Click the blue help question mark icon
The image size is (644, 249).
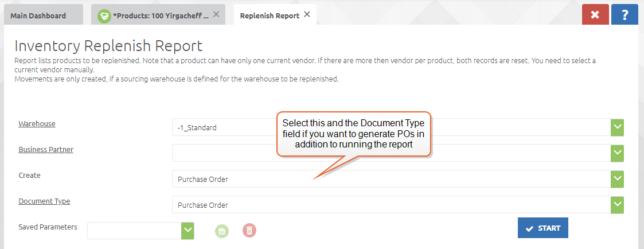625,15
